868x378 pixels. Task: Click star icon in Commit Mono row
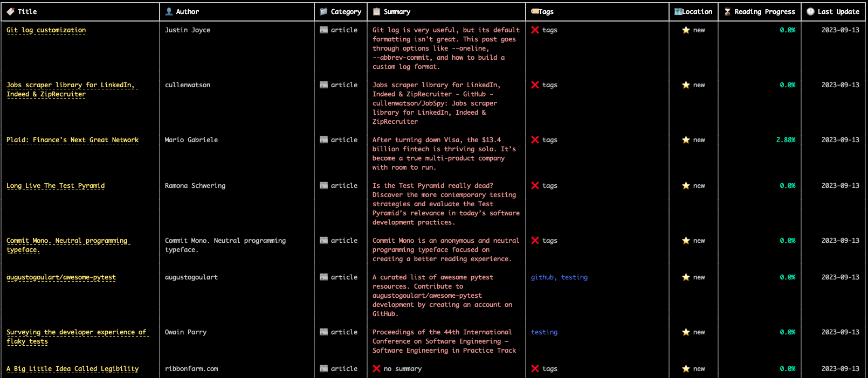[686, 241]
